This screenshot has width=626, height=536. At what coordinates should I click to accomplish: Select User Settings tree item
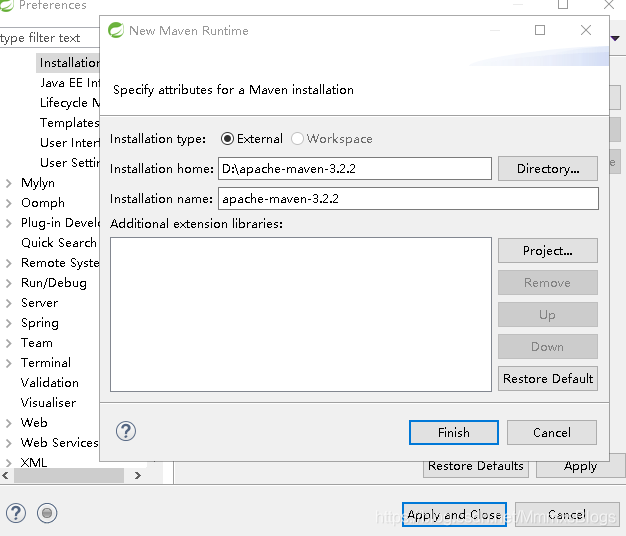pyautogui.click(x=69, y=162)
